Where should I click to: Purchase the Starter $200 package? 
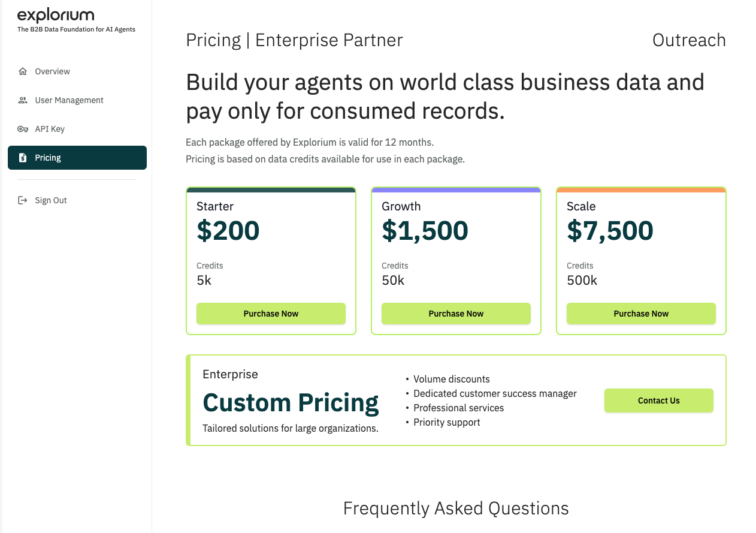pos(271,314)
